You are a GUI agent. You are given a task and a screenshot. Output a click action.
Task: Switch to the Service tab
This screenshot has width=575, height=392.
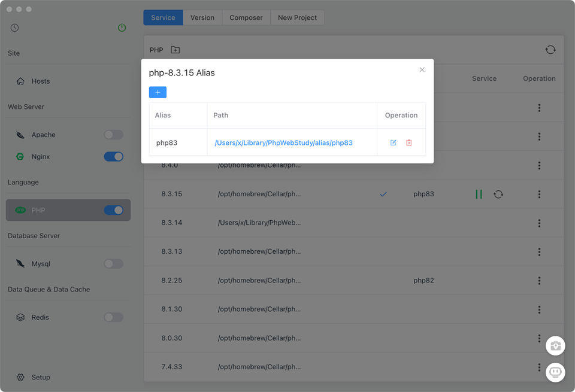[x=163, y=17]
